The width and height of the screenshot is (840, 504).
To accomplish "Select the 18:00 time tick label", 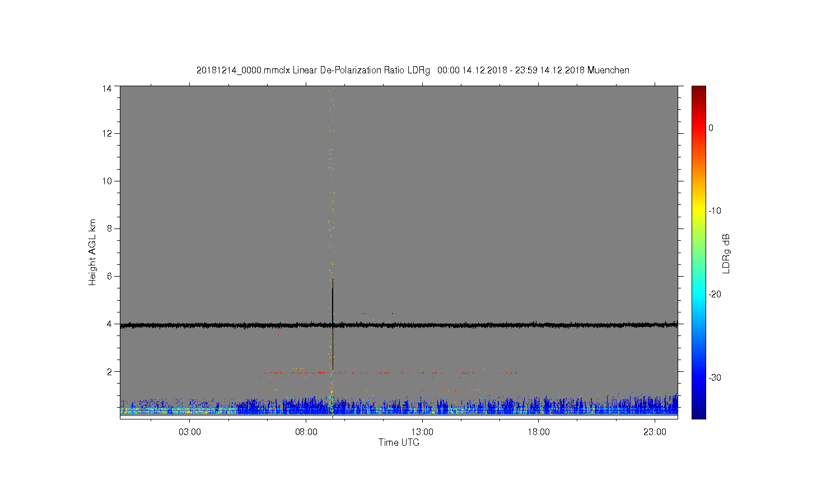I will (539, 432).
